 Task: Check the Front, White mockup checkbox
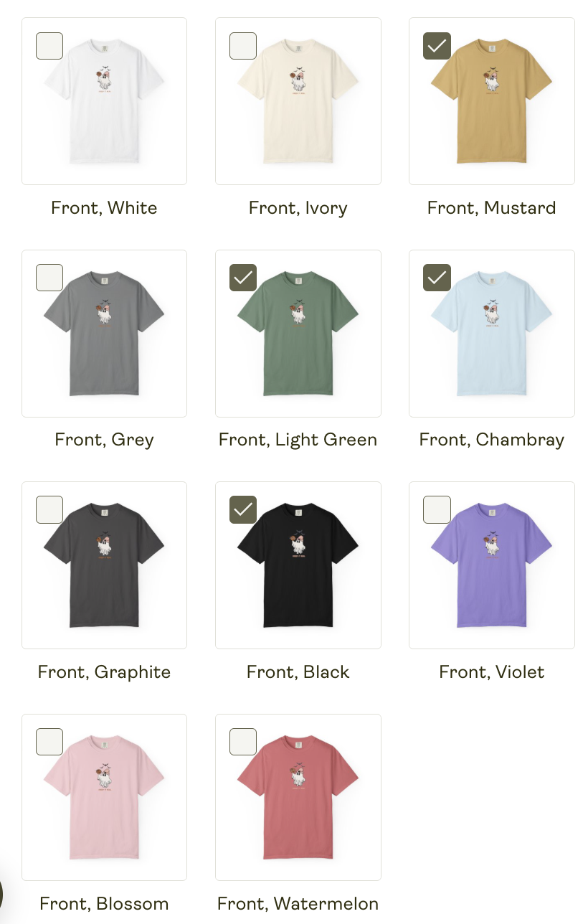pos(49,46)
